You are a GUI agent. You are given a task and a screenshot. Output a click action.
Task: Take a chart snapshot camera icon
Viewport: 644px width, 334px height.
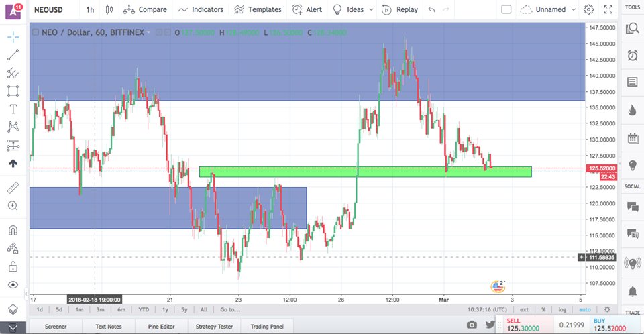(x=472, y=325)
